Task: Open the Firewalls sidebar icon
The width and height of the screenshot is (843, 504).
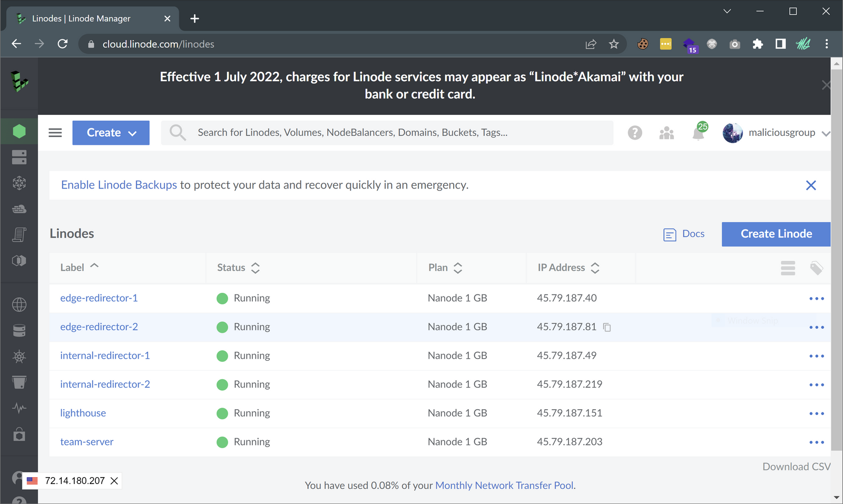Action: 19,209
